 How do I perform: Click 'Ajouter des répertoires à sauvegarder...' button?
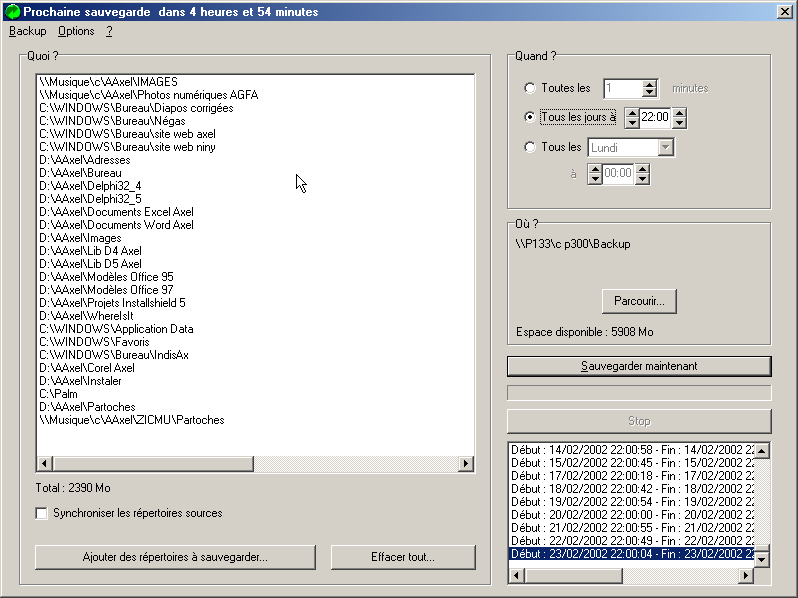pyautogui.click(x=175, y=557)
